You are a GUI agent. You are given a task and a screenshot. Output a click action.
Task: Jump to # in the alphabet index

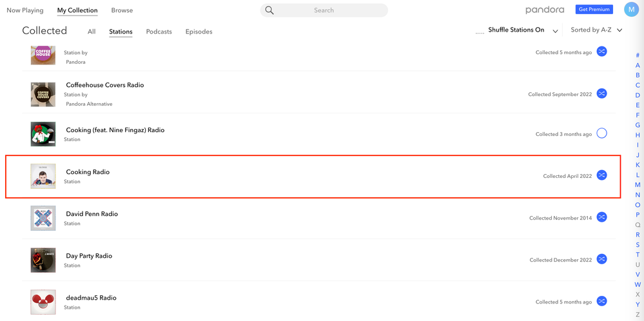pyautogui.click(x=638, y=55)
